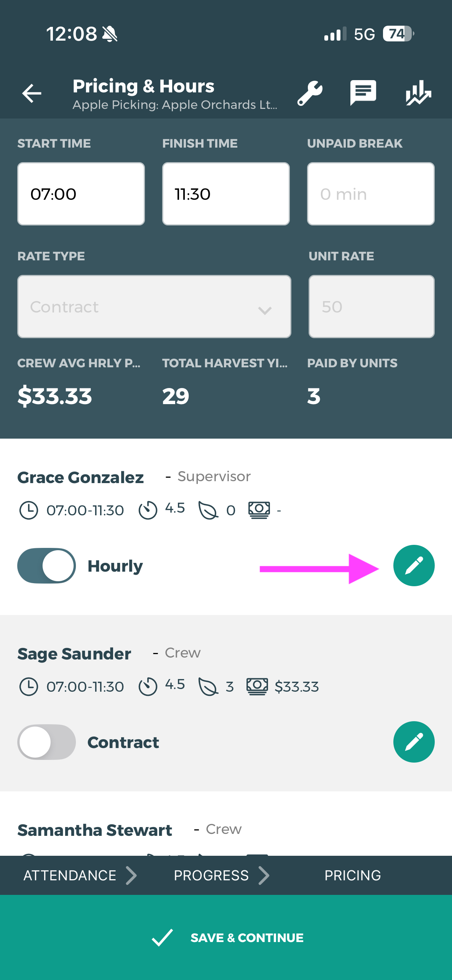Tap the clock icon beside Grace's 07:00-11:30
The width and height of the screenshot is (452, 980).
click(29, 510)
